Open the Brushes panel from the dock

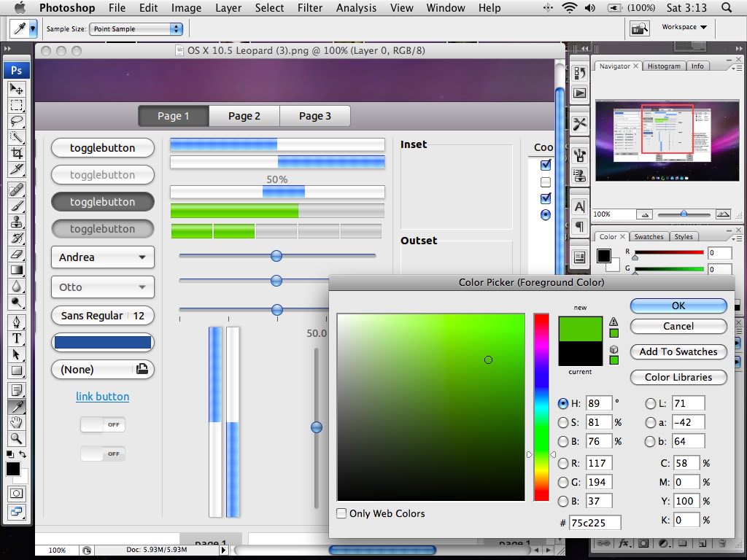(579, 155)
